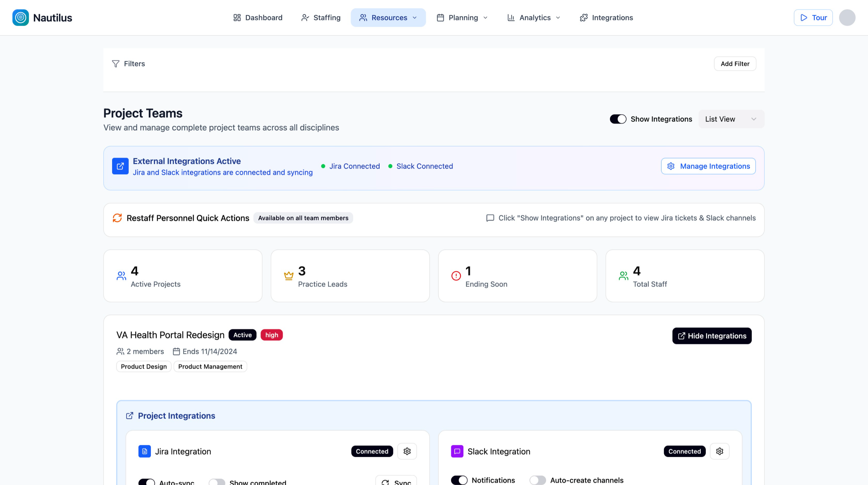Click the Manage Integrations button
Screen dimensions: 868x485
[708, 166]
